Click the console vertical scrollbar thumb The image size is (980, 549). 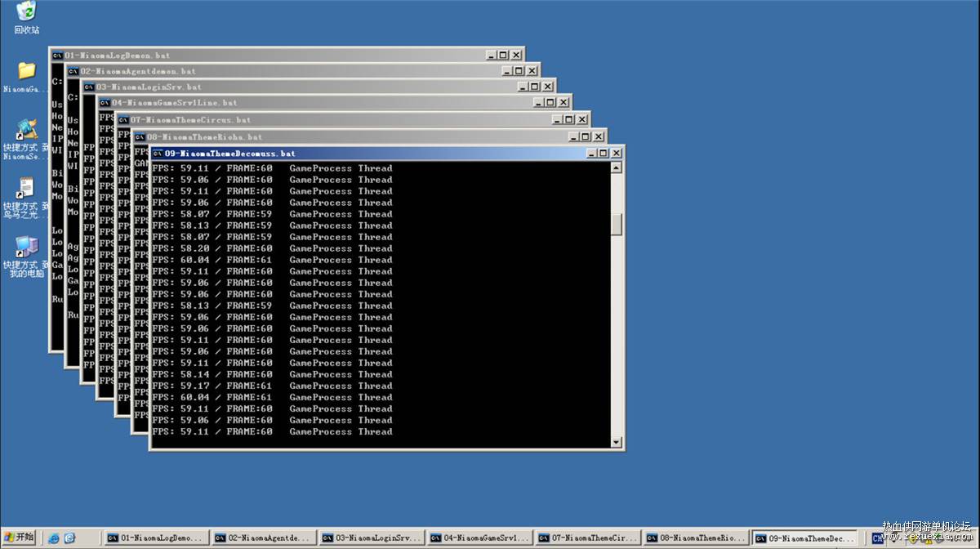coord(616,224)
